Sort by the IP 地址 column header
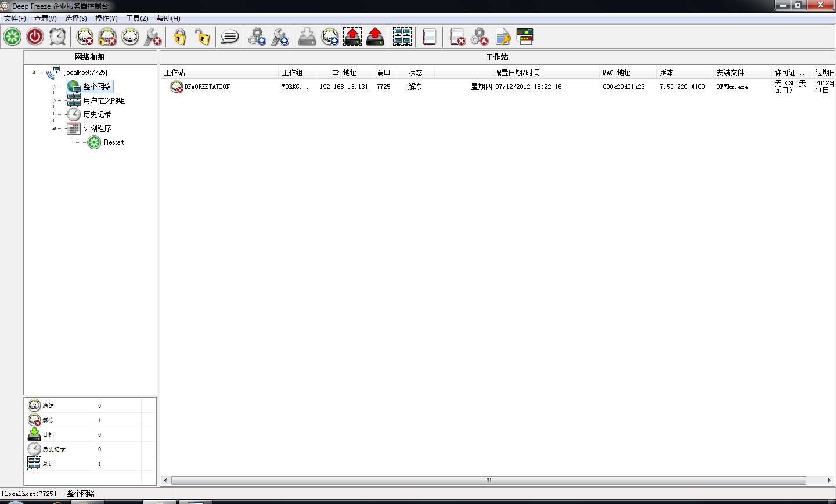836x504 pixels. point(344,73)
